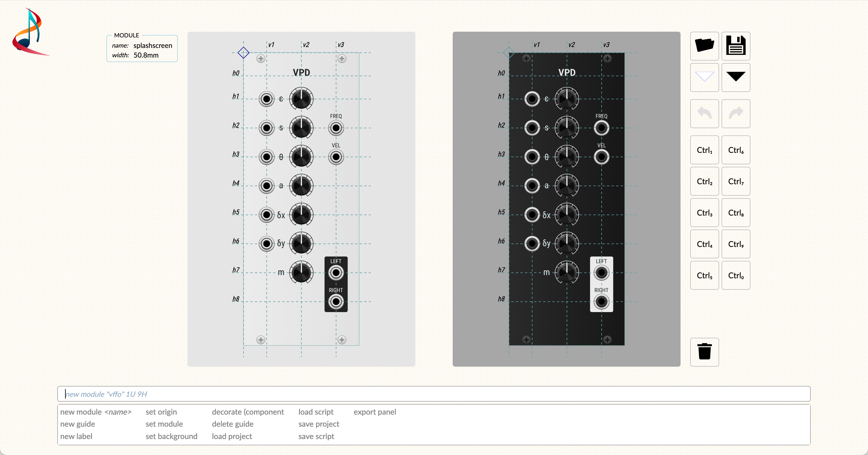Click the Ctrl₂ button
Screen dimensions: 868x455
click(x=704, y=181)
